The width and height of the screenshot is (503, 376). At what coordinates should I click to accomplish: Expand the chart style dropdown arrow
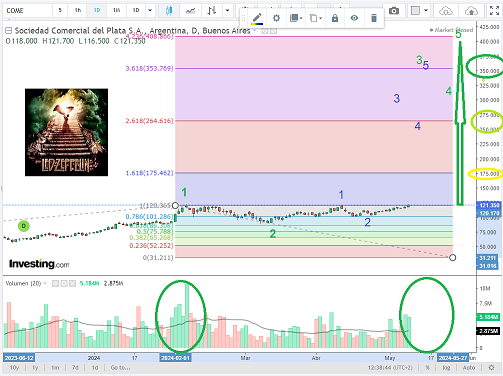coord(227,10)
